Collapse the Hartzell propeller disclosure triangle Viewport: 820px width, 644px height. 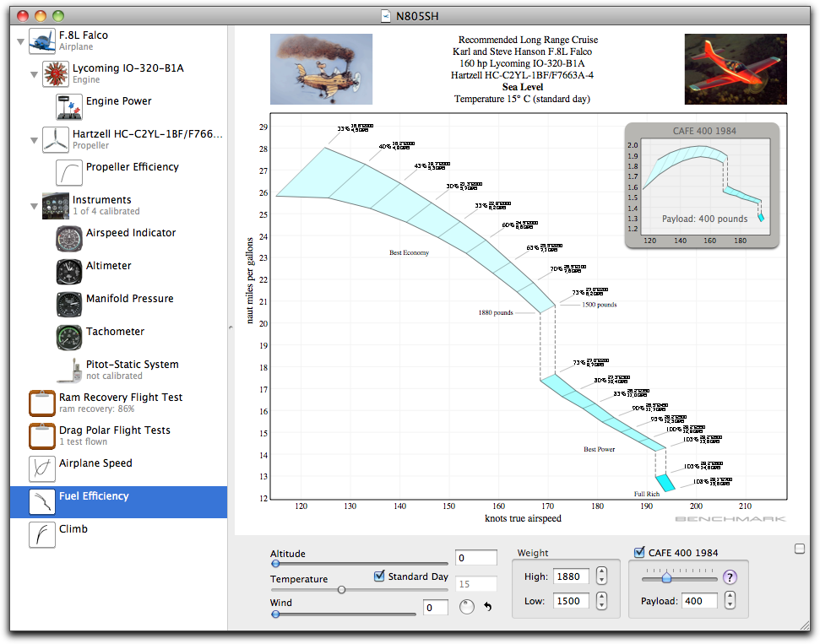(x=34, y=140)
